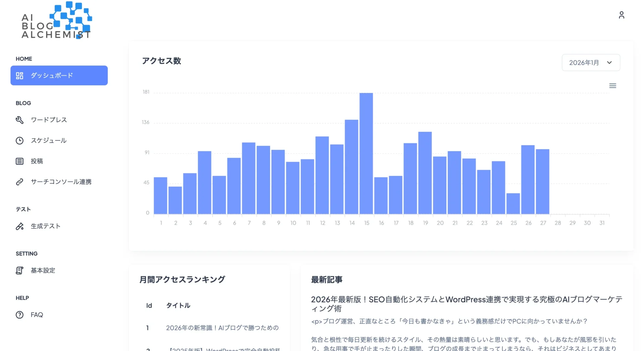Click ranking entry 2026年の新常識
The height and width of the screenshot is (351, 644).
[x=223, y=328]
